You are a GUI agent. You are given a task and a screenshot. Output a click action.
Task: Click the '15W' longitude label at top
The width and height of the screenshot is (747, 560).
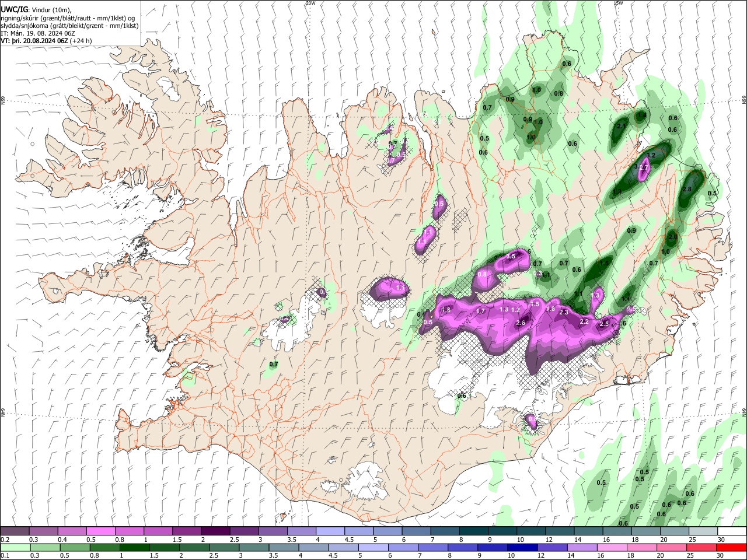618,3
